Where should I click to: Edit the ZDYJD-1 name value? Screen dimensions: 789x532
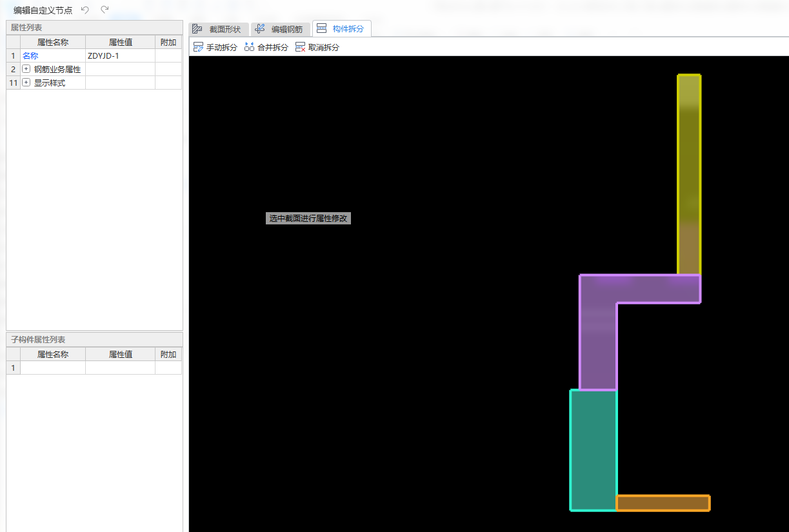(x=120, y=56)
